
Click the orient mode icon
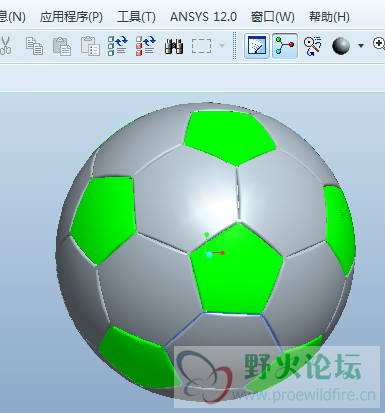(312, 46)
